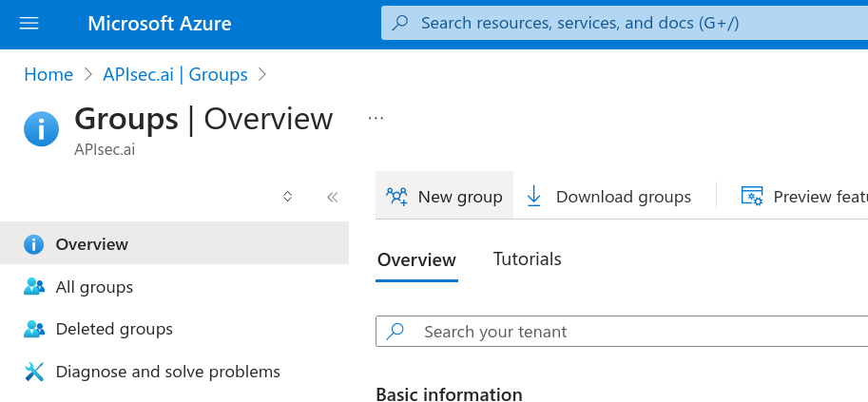868x402 pixels.
Task: Open All groups in sidebar
Action: (94, 287)
